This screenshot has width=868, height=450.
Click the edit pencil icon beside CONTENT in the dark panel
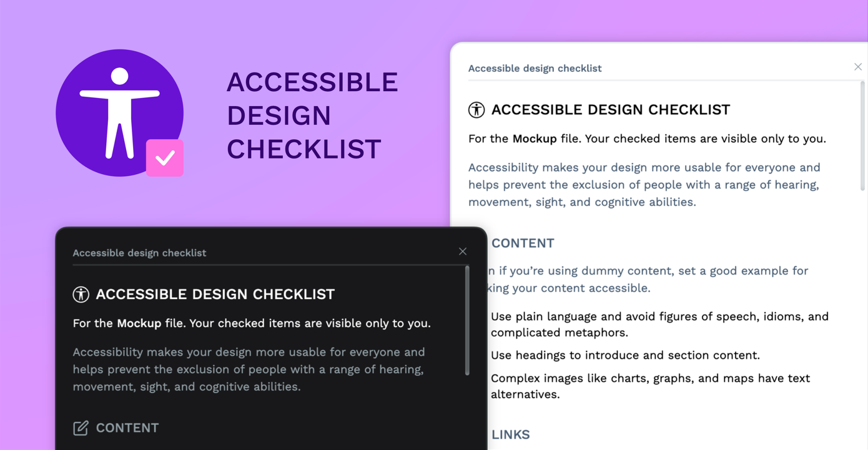[81, 428]
